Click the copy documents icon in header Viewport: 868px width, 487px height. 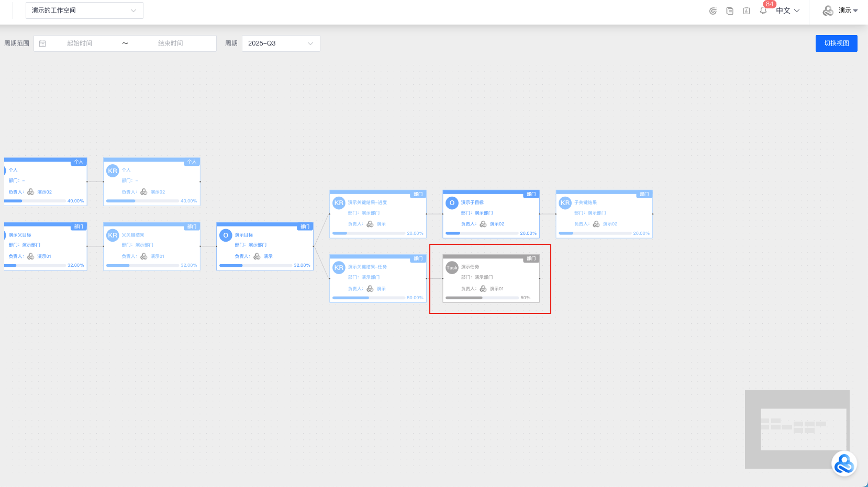point(730,10)
